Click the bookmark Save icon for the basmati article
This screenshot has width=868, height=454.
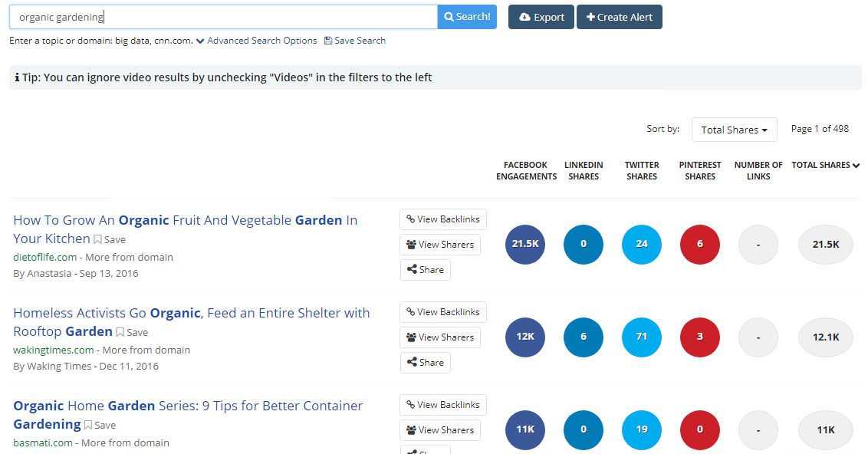coord(88,425)
